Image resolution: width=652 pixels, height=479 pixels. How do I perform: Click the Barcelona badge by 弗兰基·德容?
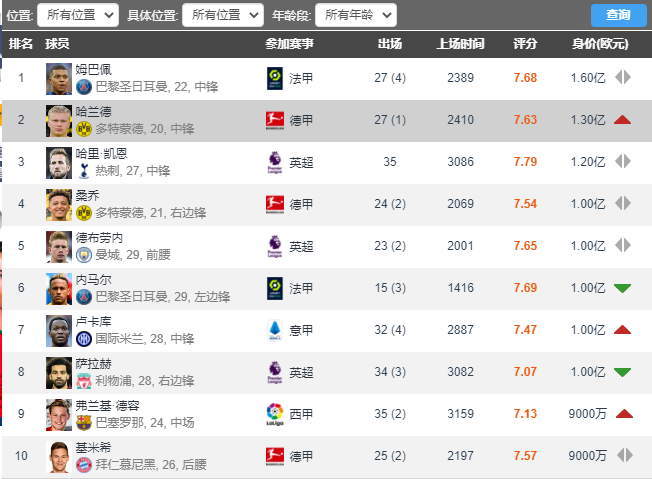[x=84, y=423]
